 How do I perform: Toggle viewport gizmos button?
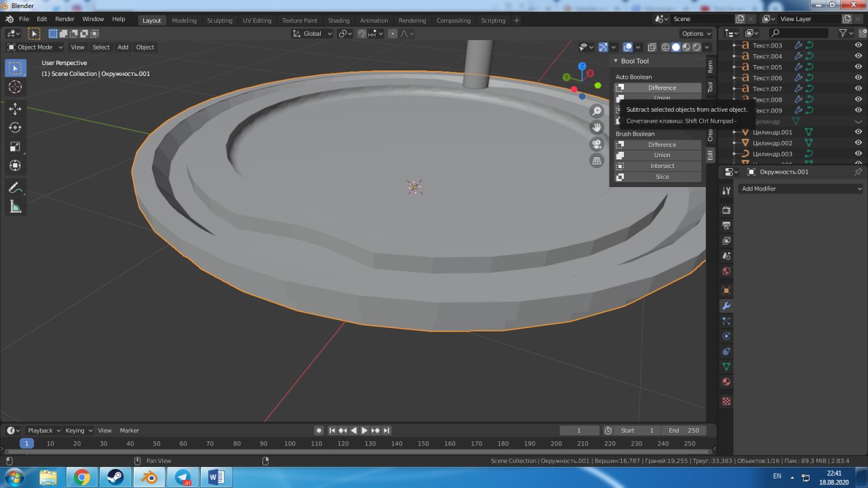[x=603, y=47]
